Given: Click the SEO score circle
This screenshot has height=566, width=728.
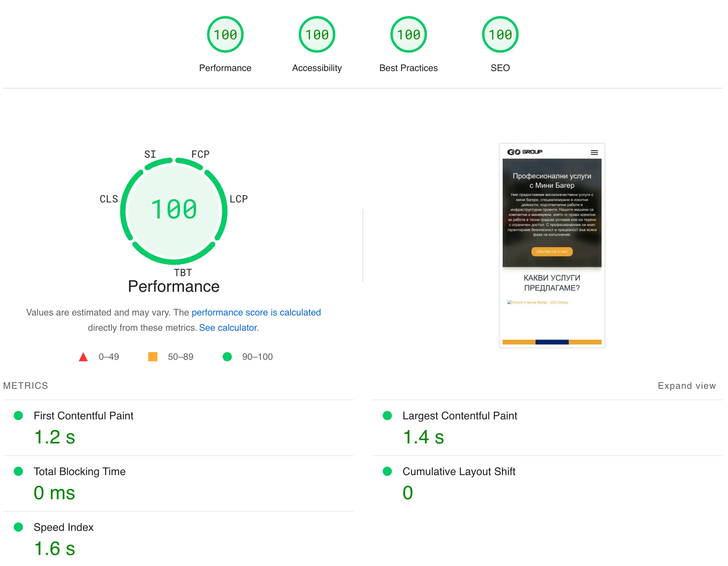Looking at the screenshot, I should tap(500, 34).
